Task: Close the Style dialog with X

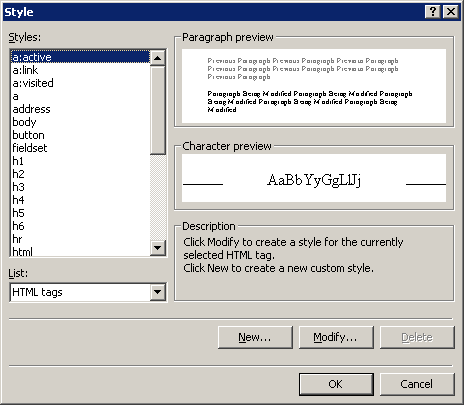Action: coord(451,12)
